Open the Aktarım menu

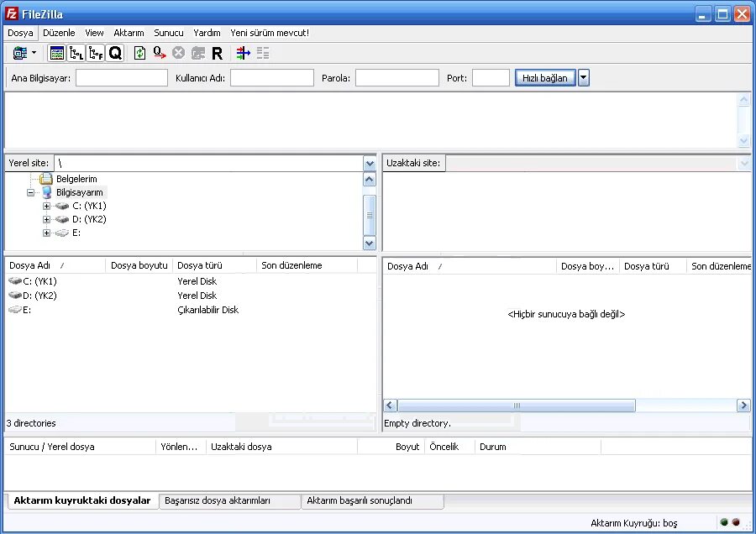click(129, 33)
